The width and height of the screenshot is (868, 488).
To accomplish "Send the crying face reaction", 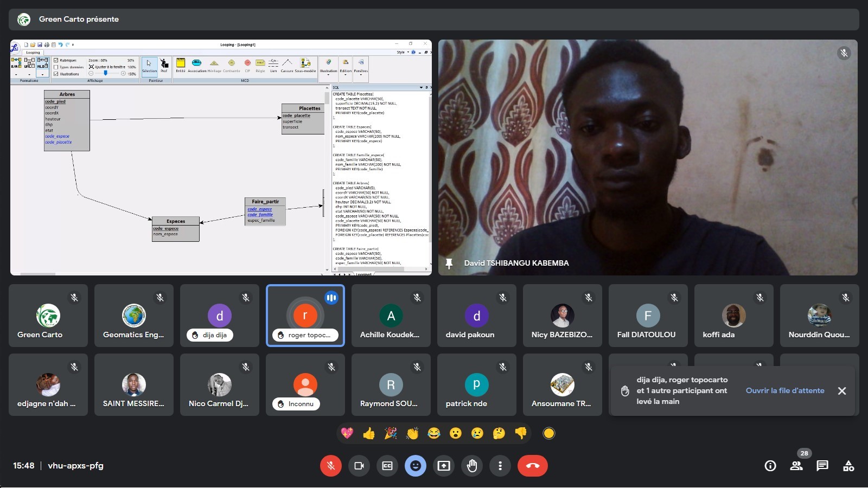I will coord(477,433).
